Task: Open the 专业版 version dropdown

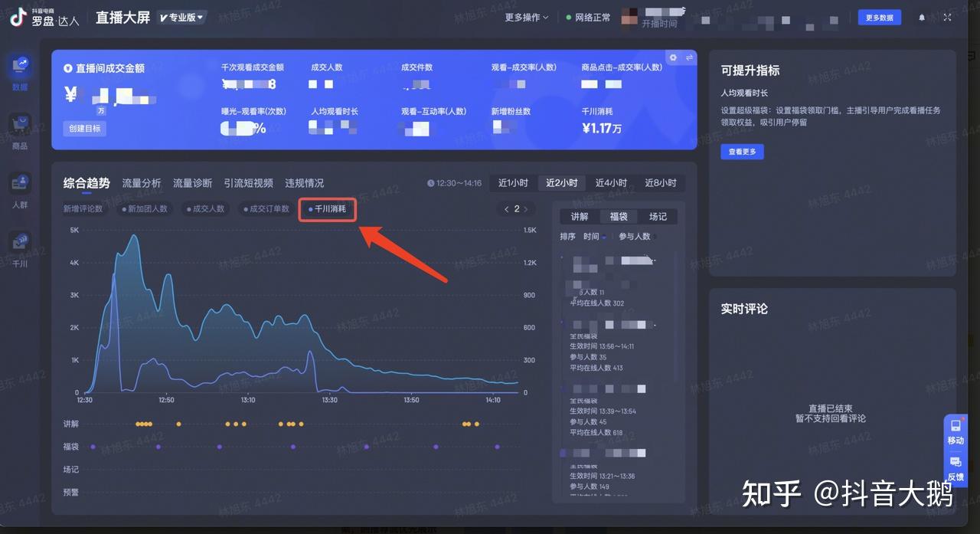Action: [x=181, y=17]
